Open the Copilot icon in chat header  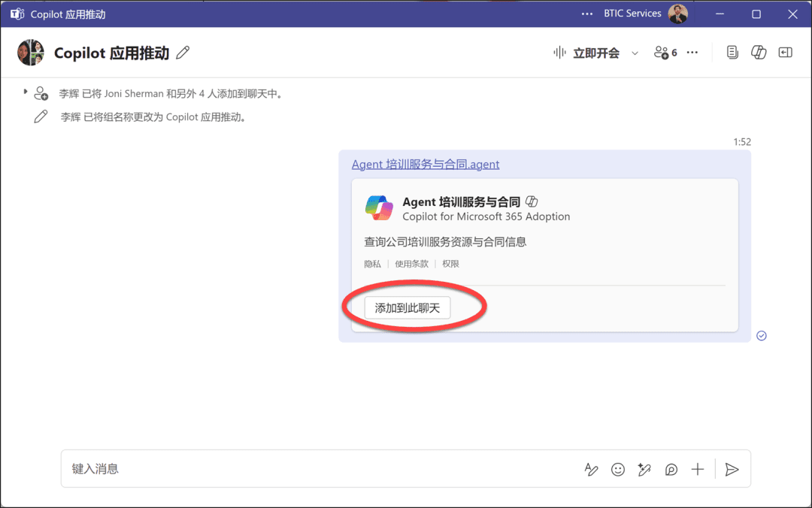pyautogui.click(x=759, y=53)
